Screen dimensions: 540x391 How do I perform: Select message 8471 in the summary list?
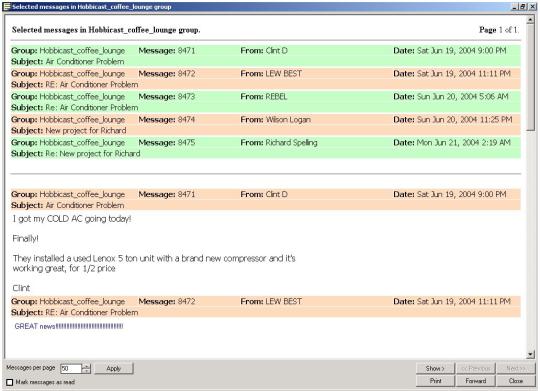[266, 56]
